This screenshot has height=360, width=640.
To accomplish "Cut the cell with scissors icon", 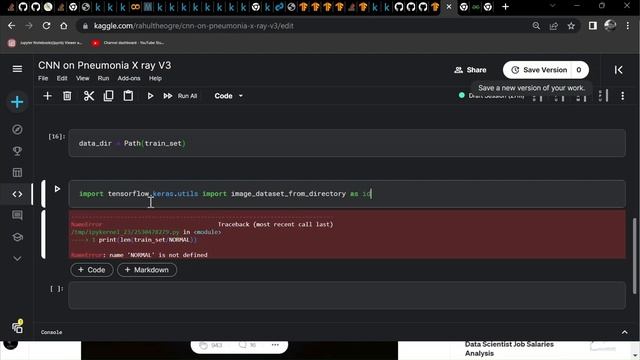I will [89, 96].
